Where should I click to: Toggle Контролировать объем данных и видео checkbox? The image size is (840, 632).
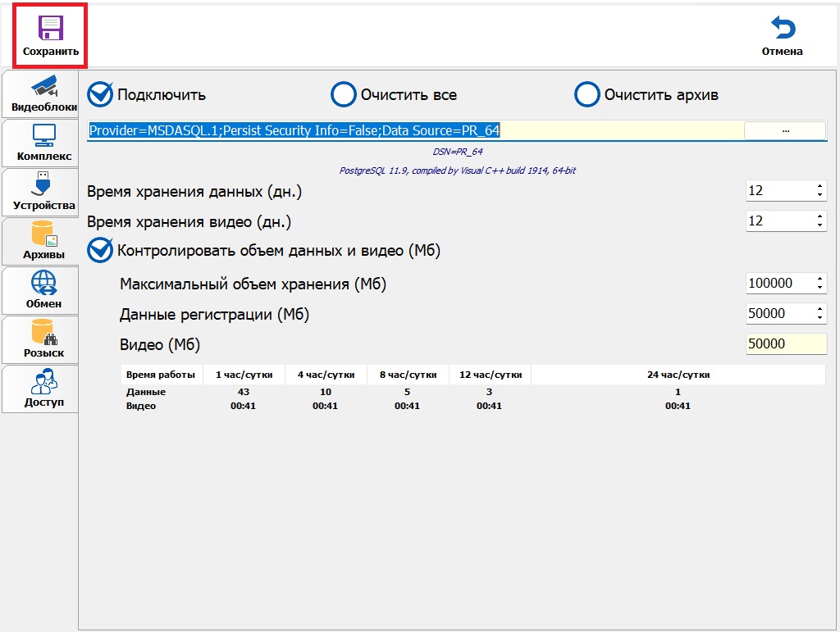point(100,250)
